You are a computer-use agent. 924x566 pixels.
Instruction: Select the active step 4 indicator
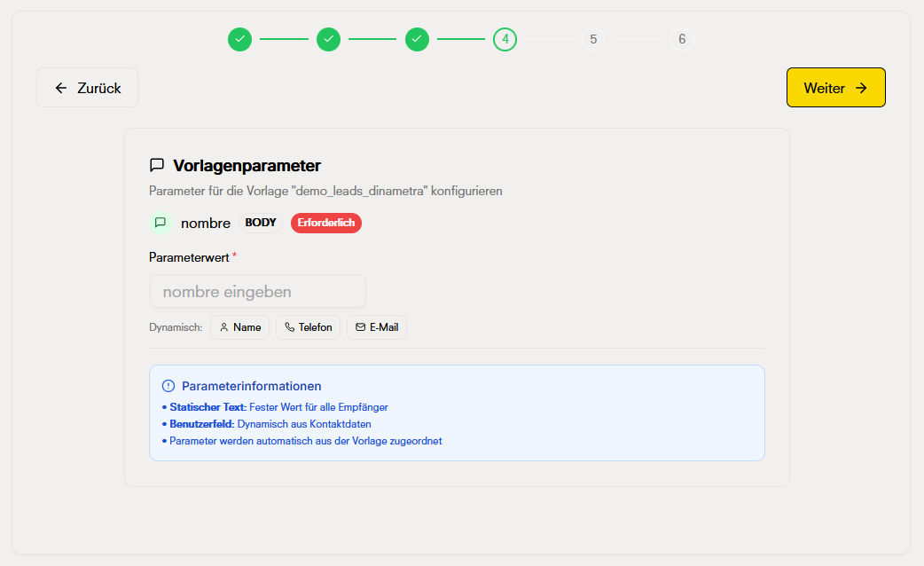(505, 39)
